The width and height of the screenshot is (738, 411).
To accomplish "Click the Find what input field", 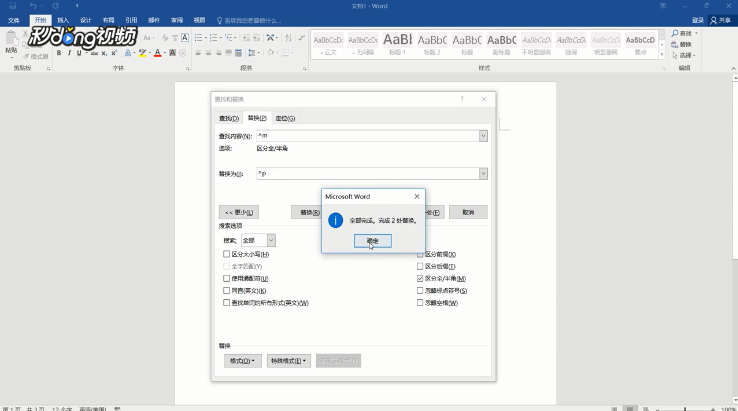I will point(368,136).
